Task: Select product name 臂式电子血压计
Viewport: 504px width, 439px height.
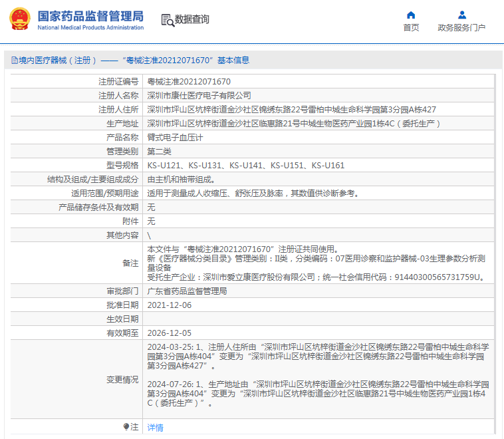Action: [175, 138]
